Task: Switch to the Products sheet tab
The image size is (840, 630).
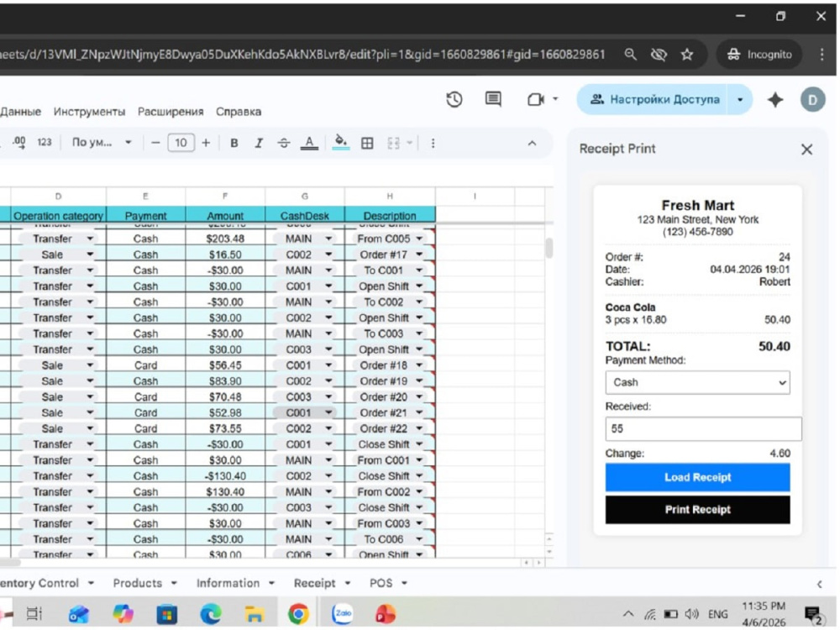Action: pos(137,584)
